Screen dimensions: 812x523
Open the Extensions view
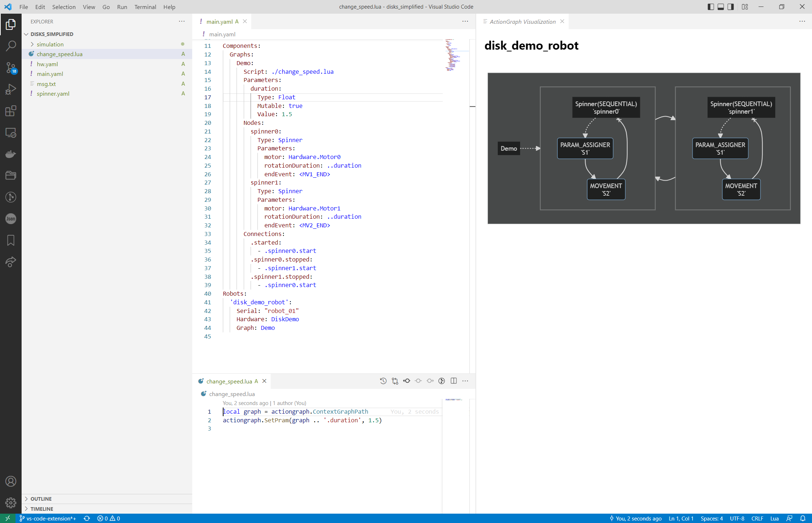pos(11,111)
